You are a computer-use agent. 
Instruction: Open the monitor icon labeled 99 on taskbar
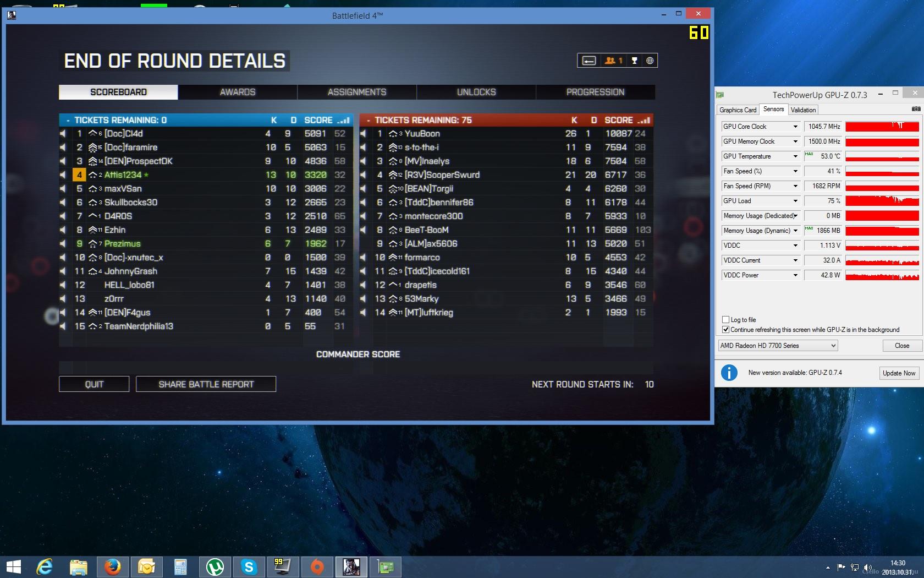[x=283, y=567]
